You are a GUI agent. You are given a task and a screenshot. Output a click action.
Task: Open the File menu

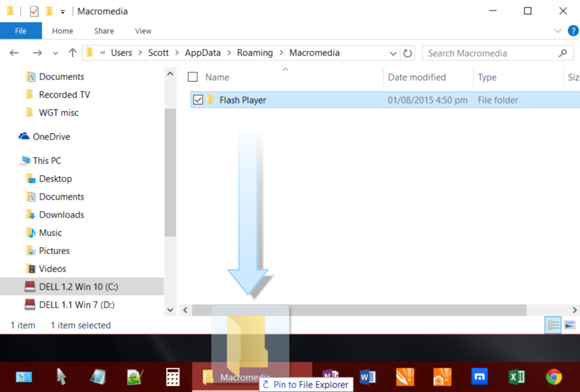pyautogui.click(x=21, y=31)
